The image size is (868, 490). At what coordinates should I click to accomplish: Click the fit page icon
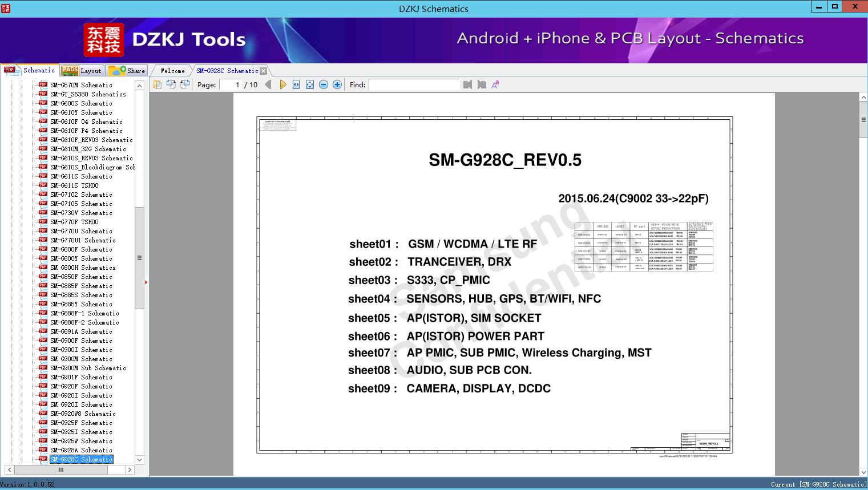point(310,84)
